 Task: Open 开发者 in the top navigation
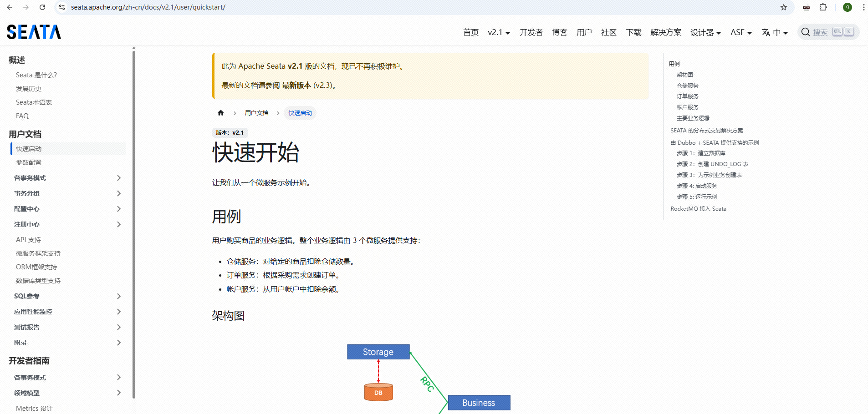pyautogui.click(x=531, y=32)
